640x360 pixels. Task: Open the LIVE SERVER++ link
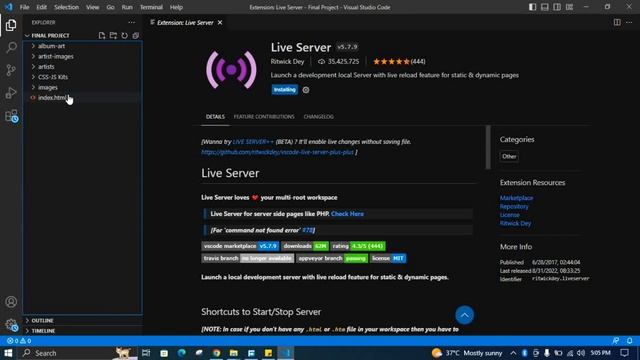[x=253, y=142]
